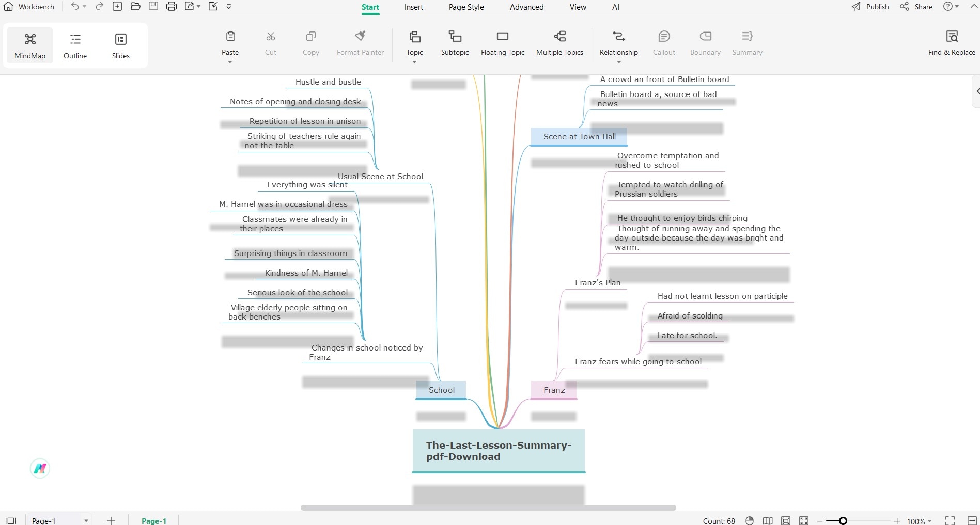Open the Page Style tab
The width and height of the screenshot is (980, 525).
click(x=466, y=7)
